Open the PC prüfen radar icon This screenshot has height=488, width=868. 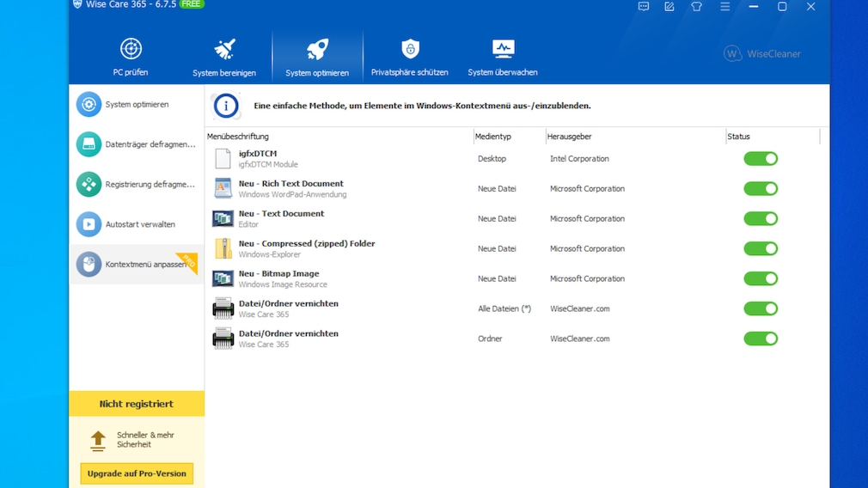point(131,49)
